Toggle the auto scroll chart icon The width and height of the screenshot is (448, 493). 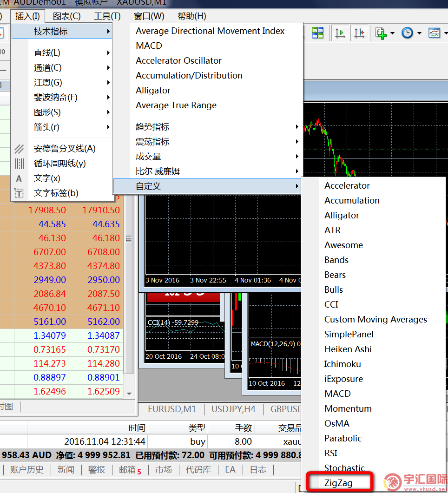[x=340, y=33]
